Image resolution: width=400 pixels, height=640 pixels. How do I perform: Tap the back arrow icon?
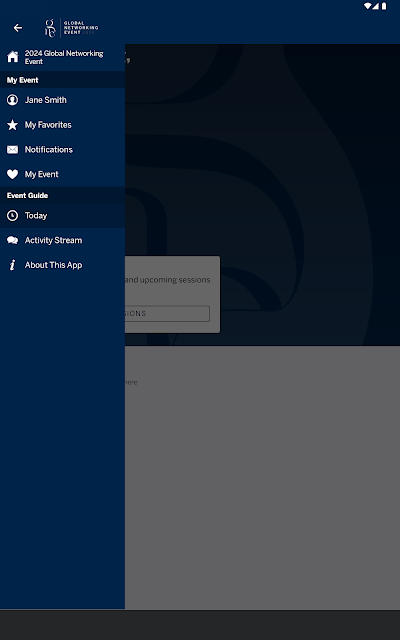[x=18, y=28]
